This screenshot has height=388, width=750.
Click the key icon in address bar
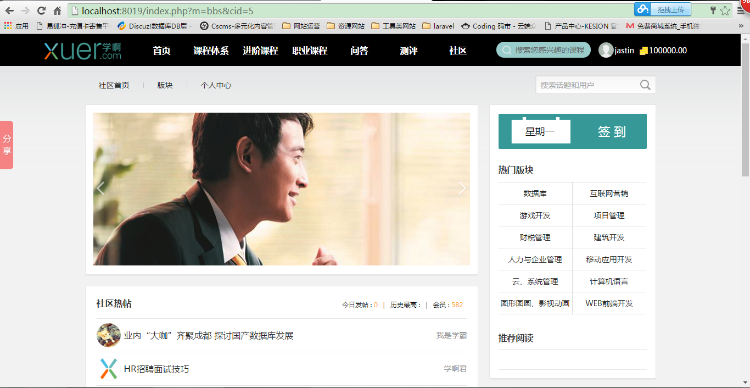pos(713,11)
